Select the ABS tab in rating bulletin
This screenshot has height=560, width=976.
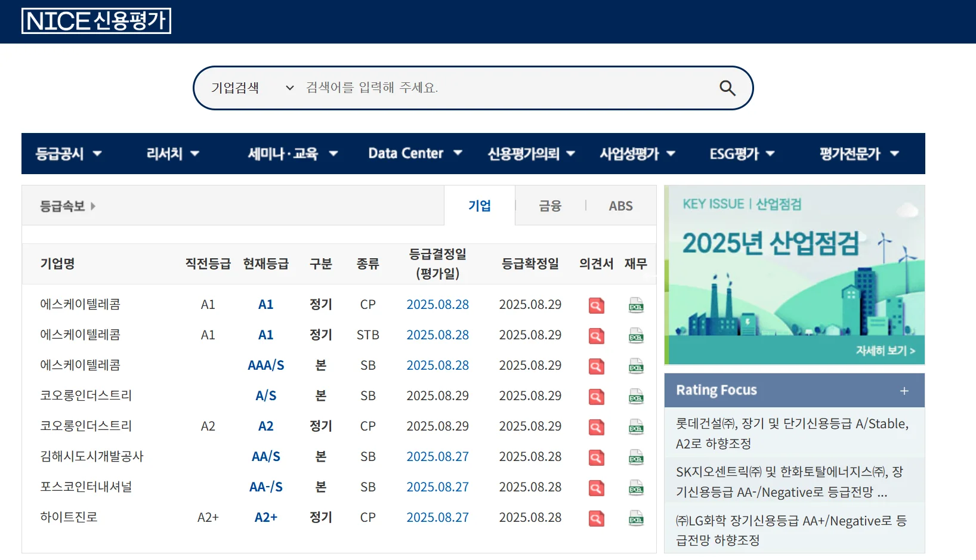tap(620, 205)
